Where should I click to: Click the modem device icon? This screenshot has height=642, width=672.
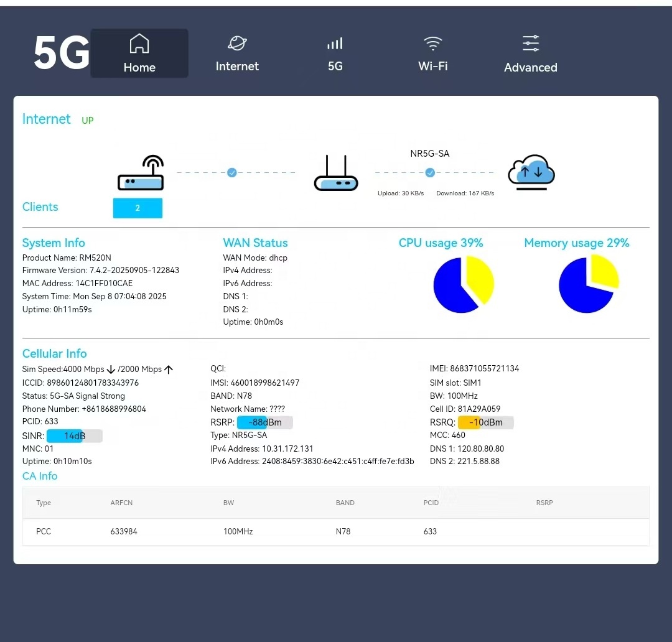coord(336,173)
